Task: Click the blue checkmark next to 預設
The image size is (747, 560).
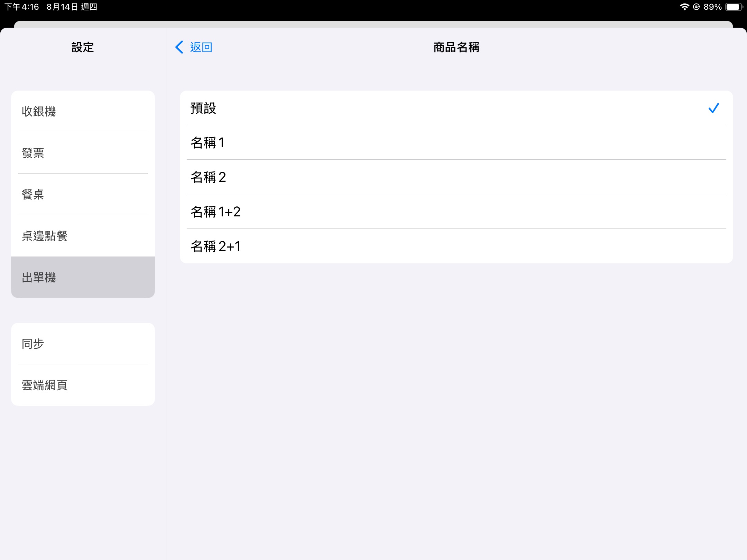Action: point(713,108)
